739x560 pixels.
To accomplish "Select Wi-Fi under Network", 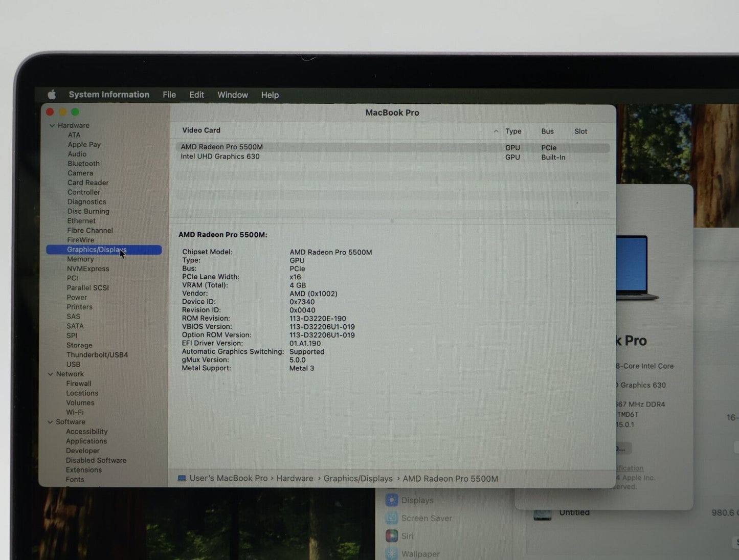I will tap(75, 412).
